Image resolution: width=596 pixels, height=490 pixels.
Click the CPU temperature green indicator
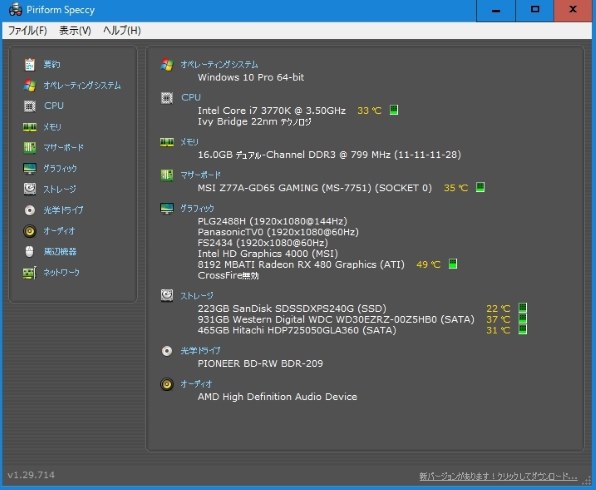(394, 110)
